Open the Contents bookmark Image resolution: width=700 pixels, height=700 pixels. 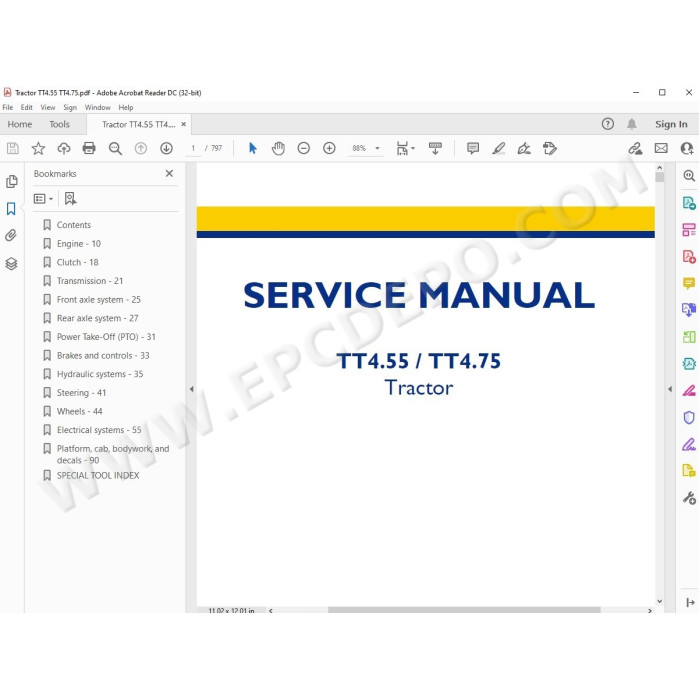pyautogui.click(x=74, y=225)
